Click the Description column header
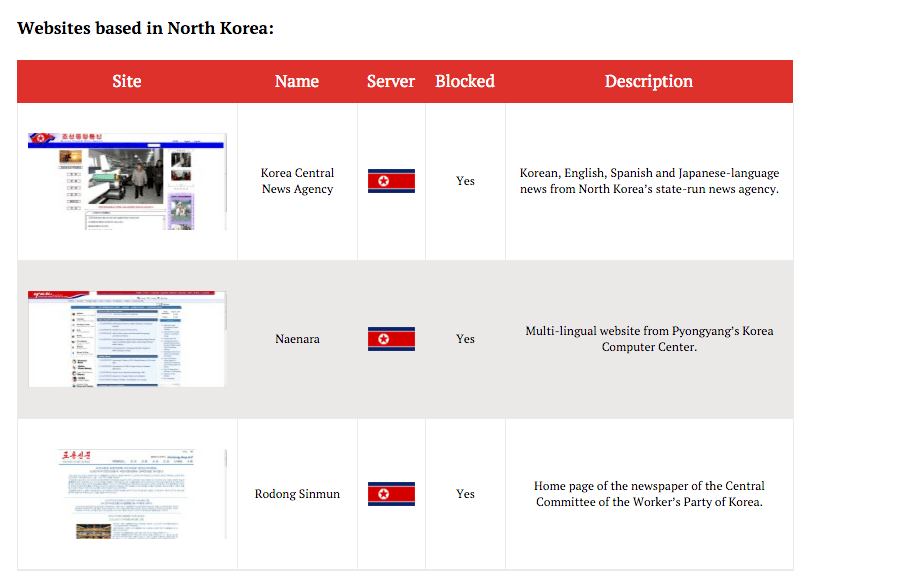This screenshot has height=571, width=900. [x=648, y=81]
